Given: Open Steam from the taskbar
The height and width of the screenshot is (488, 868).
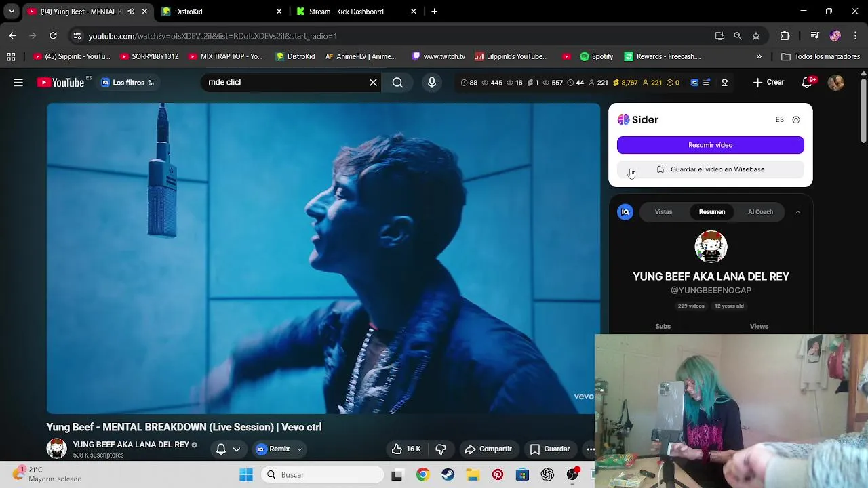Looking at the screenshot, I should [x=448, y=475].
